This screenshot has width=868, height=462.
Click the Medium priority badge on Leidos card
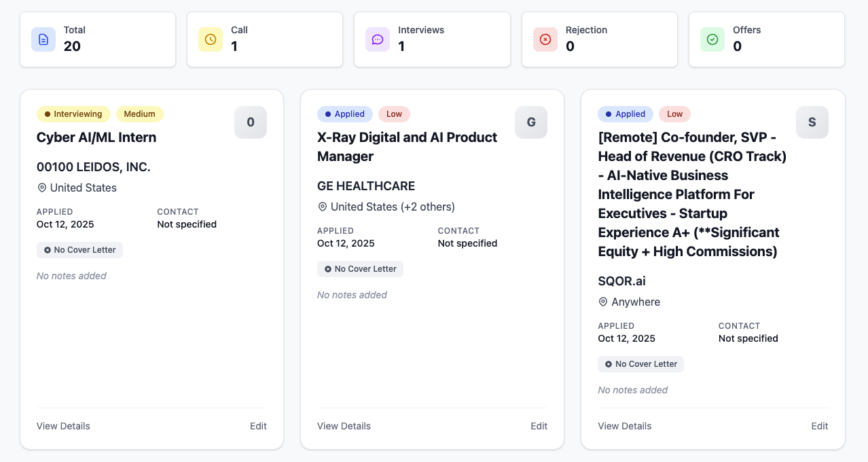[x=140, y=114]
